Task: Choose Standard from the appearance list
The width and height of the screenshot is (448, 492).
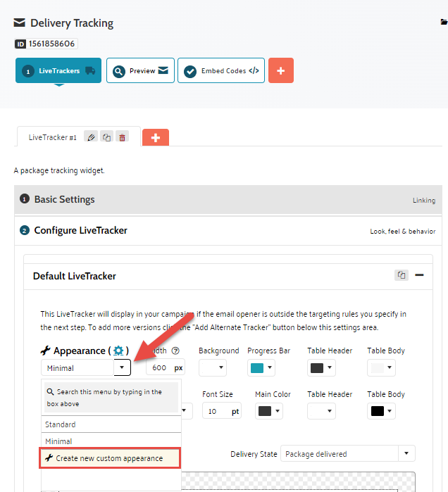Action: click(111, 424)
